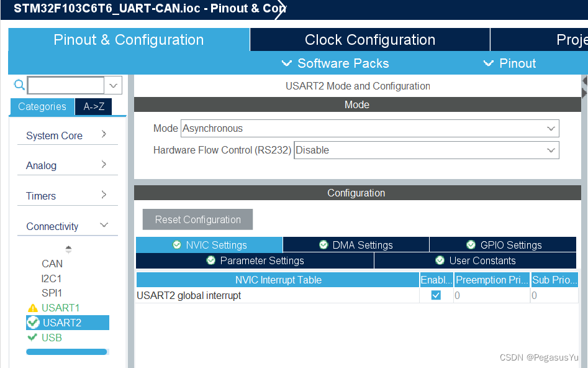Select USART2 in the Connectivity list

(x=68, y=323)
